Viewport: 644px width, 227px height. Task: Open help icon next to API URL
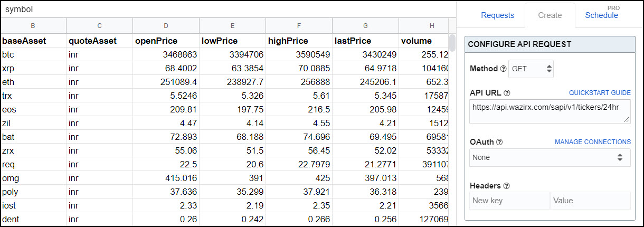(507, 93)
